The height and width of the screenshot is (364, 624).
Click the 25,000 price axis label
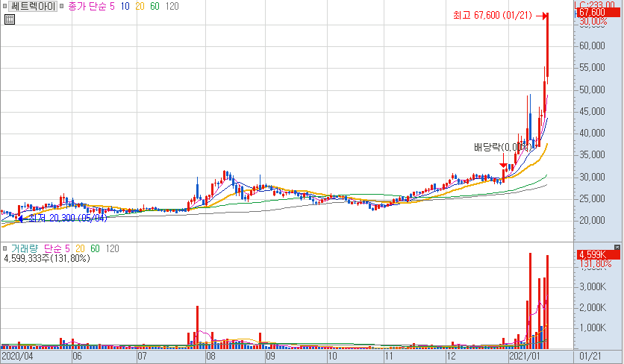pos(592,198)
